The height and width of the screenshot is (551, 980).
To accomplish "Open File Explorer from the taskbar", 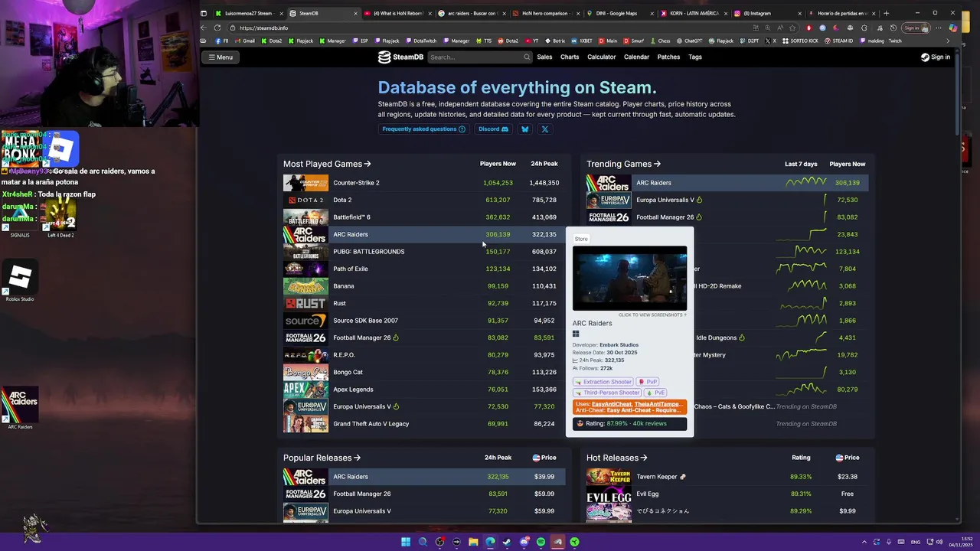I will click(x=473, y=542).
